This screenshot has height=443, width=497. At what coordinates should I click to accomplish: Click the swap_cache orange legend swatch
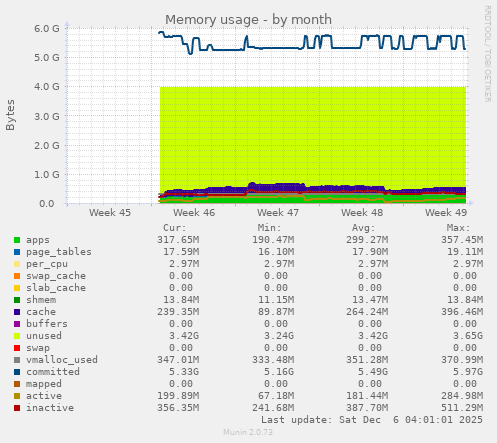[x=17, y=276]
